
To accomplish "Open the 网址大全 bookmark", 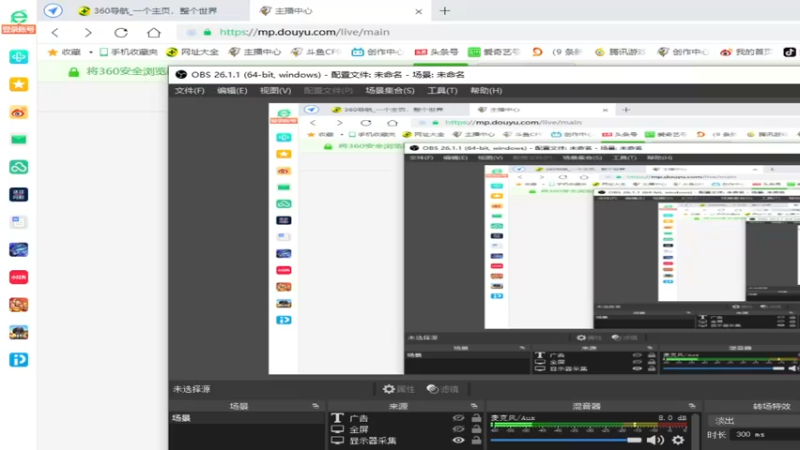I will click(x=192, y=52).
